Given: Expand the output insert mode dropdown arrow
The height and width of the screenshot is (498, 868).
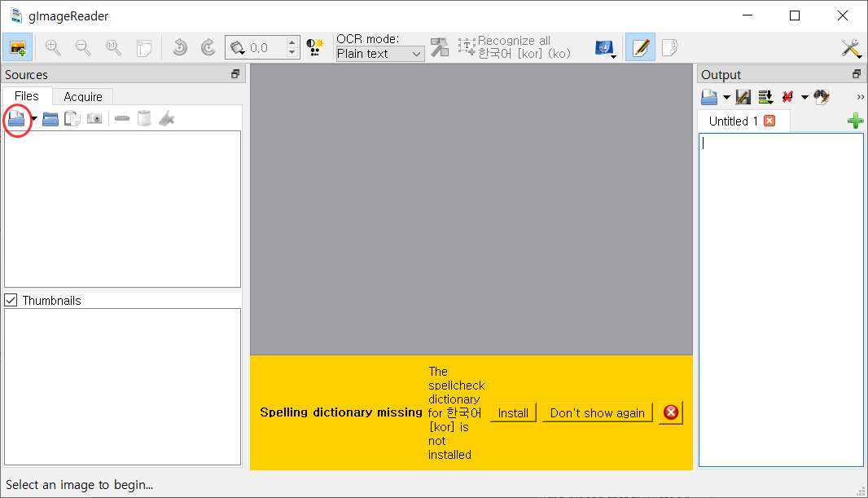Looking at the screenshot, I should [x=726, y=98].
